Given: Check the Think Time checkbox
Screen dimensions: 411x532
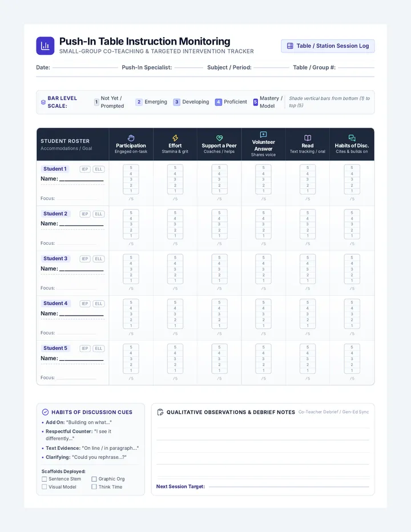Looking at the screenshot, I should (x=94, y=487).
